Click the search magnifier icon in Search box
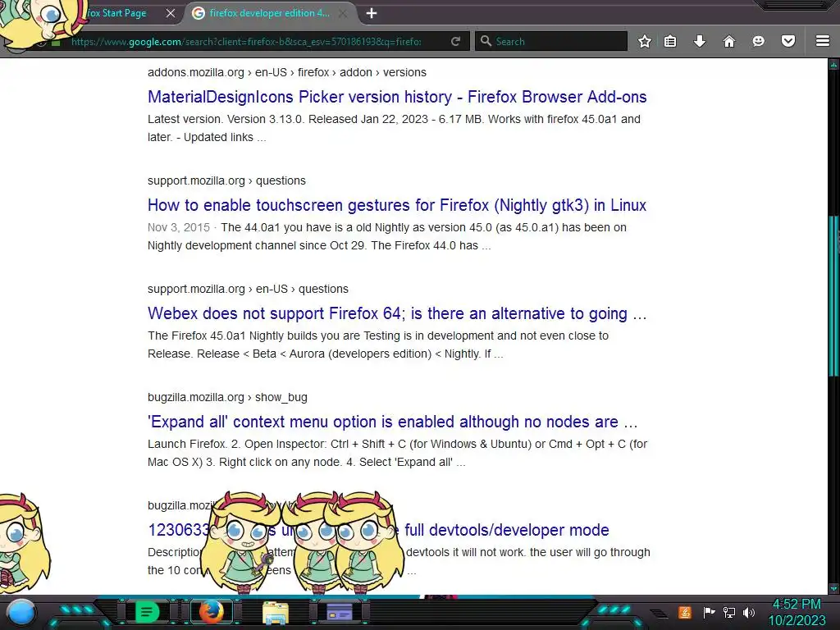This screenshot has height=630, width=840. [x=486, y=41]
